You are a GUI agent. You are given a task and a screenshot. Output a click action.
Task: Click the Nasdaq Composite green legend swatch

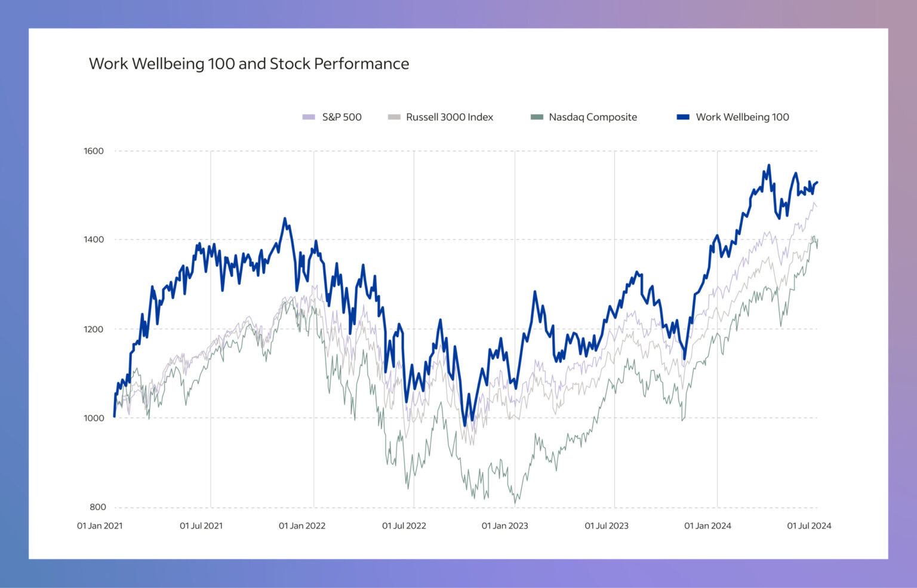pos(537,117)
